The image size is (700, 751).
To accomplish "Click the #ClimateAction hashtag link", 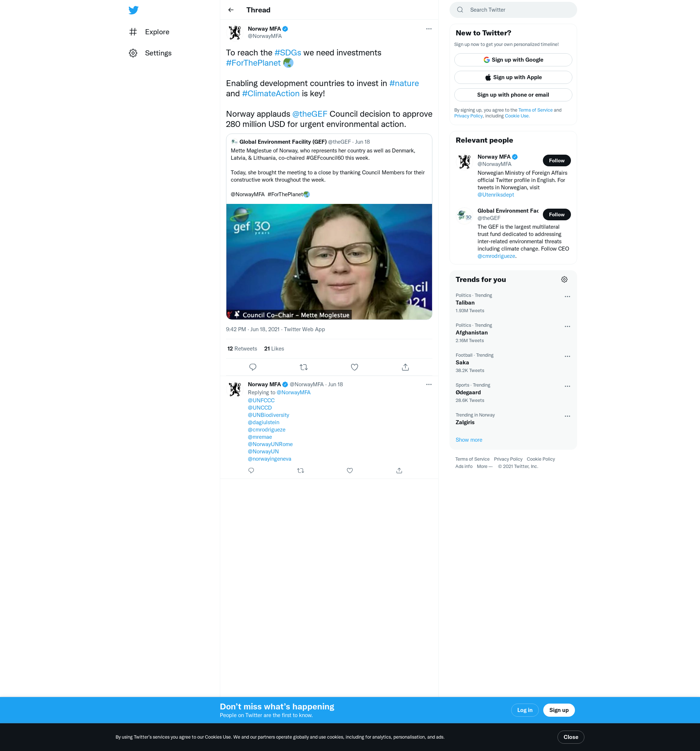I will [270, 94].
